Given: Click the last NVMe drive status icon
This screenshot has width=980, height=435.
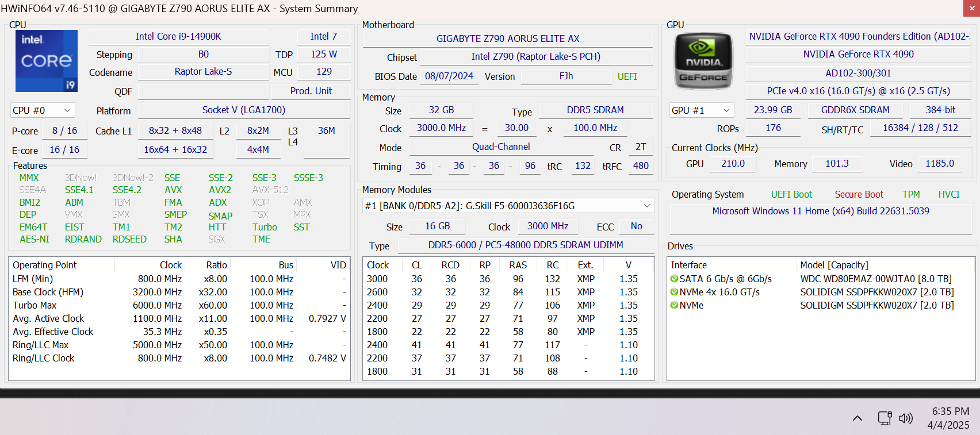Looking at the screenshot, I should [x=674, y=305].
